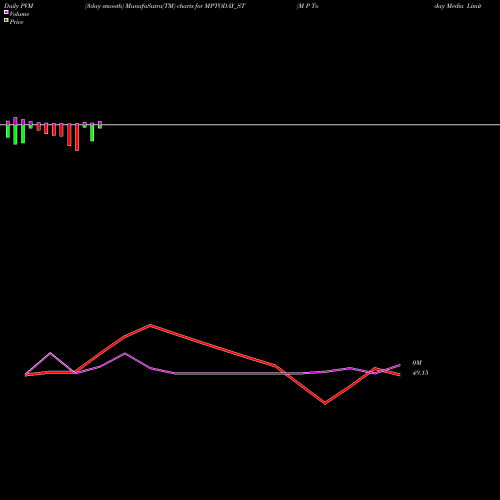The width and height of the screenshot is (500, 500).
Task: Click the 0M volume value label
Action: (417, 363)
